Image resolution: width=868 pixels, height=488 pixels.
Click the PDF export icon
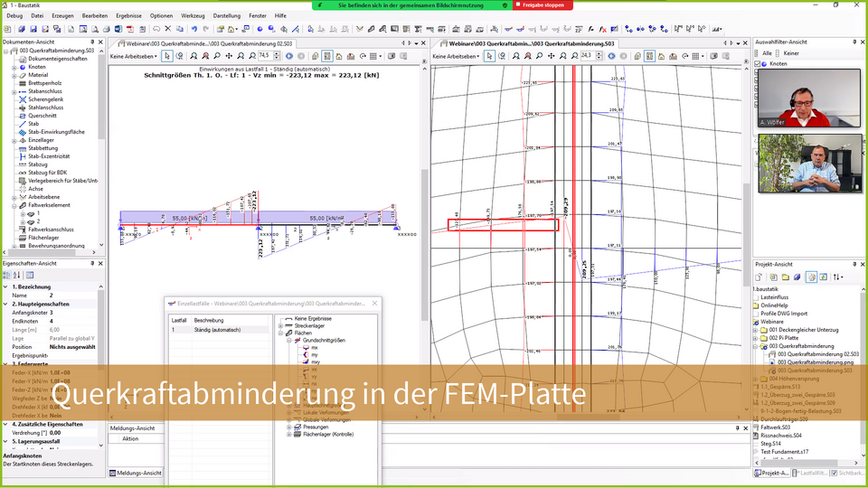[128, 29]
